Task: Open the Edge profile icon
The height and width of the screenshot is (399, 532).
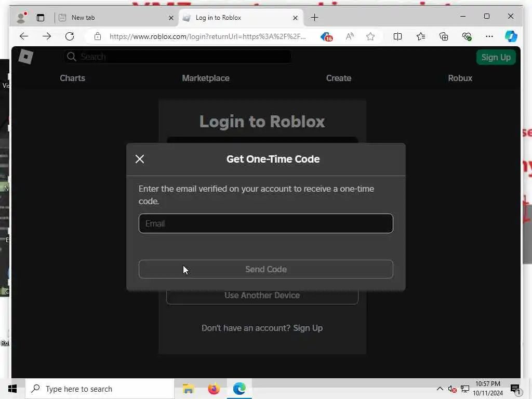Action: click(22, 18)
